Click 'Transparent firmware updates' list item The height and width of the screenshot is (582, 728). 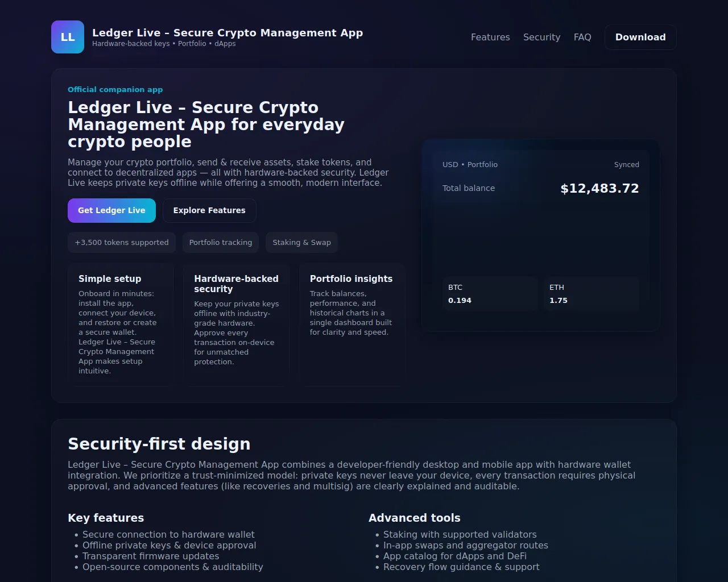point(151,556)
